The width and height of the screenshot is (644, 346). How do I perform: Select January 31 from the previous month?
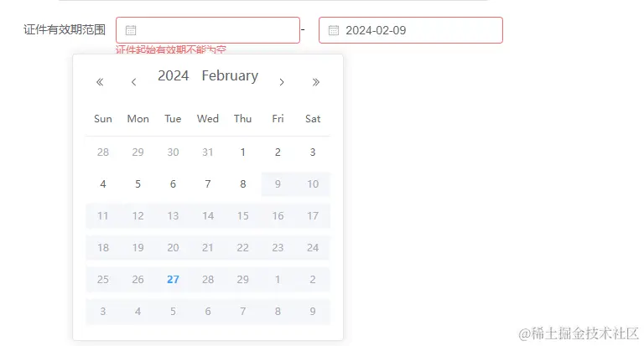click(208, 152)
